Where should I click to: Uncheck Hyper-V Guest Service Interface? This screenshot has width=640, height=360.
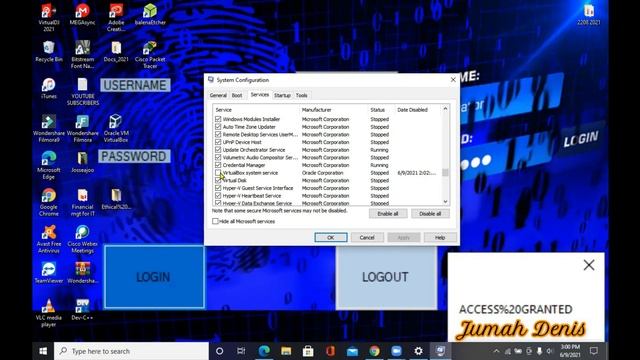(218, 188)
